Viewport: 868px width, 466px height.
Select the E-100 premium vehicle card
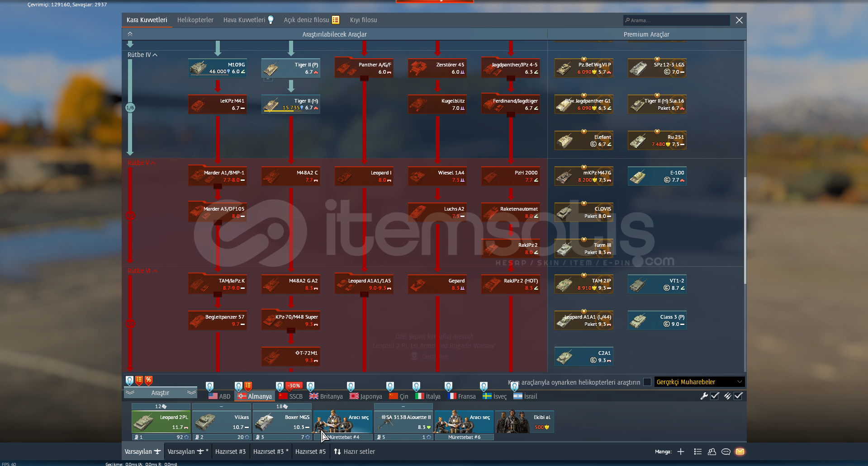pyautogui.click(x=657, y=176)
